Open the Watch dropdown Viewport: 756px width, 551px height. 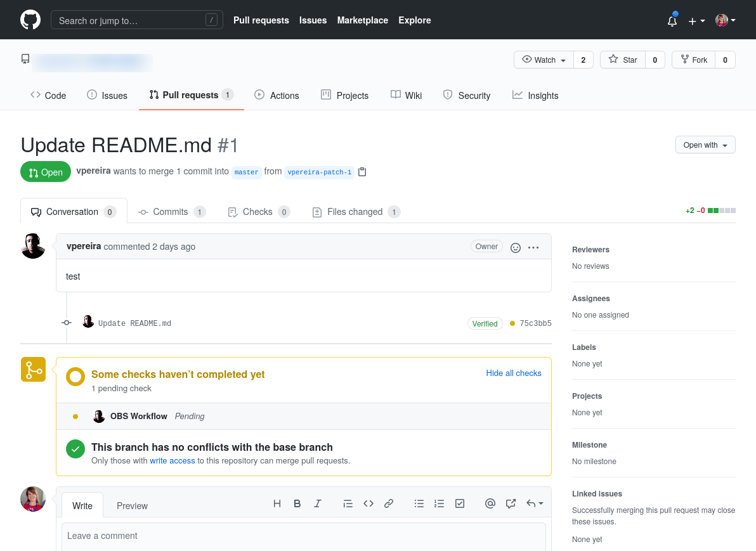(x=542, y=60)
